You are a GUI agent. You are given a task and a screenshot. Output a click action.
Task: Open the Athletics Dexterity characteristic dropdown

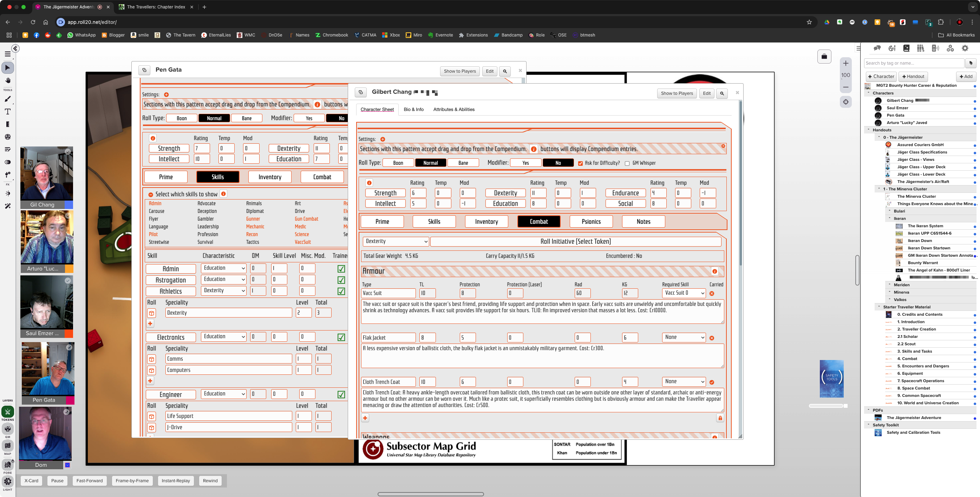click(x=224, y=291)
